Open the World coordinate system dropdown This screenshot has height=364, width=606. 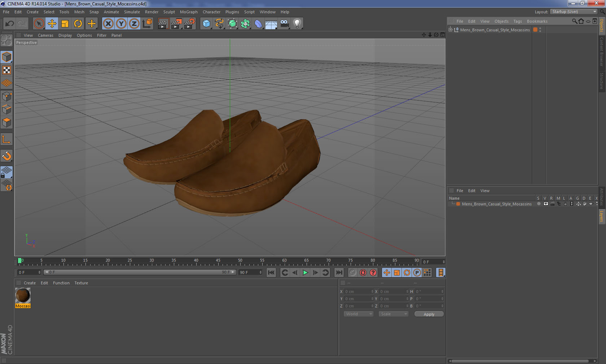[x=359, y=314]
